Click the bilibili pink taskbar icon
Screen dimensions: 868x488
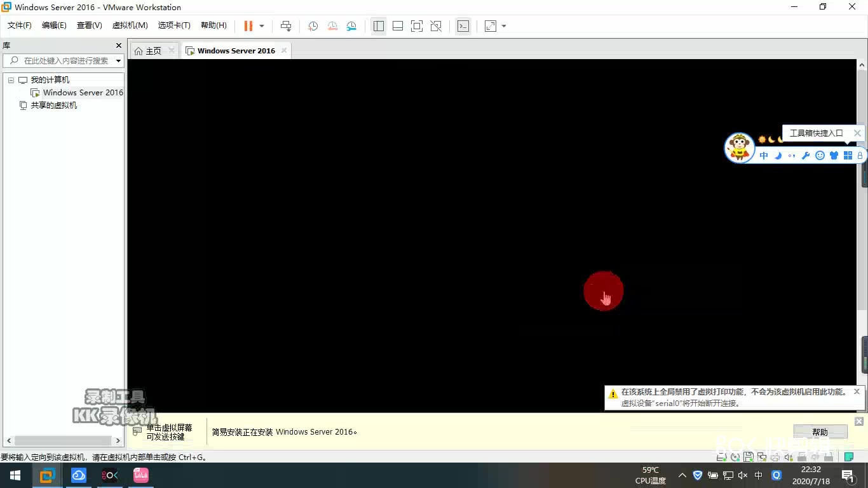(141, 475)
